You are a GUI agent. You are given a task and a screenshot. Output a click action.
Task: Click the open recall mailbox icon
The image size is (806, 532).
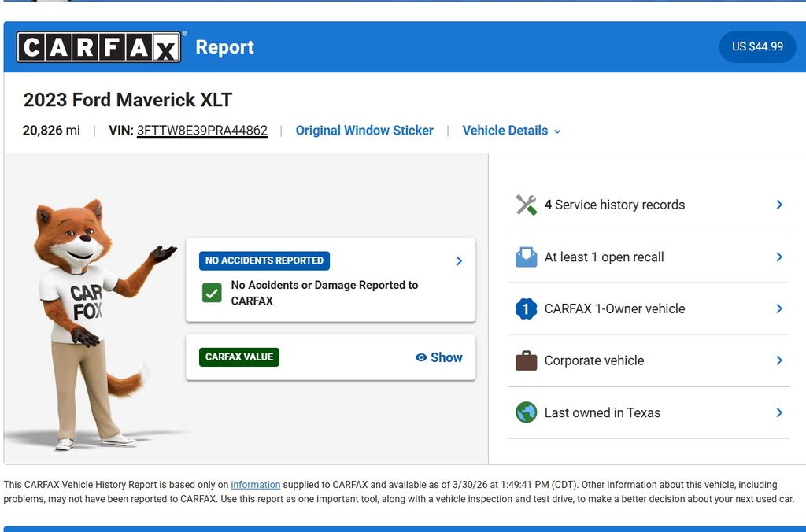526,257
